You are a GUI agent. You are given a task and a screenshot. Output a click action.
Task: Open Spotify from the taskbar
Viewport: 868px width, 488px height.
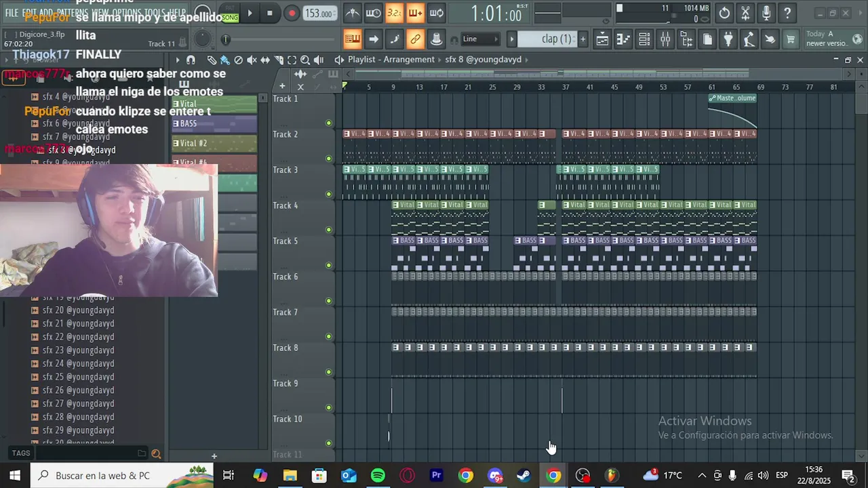tap(378, 476)
